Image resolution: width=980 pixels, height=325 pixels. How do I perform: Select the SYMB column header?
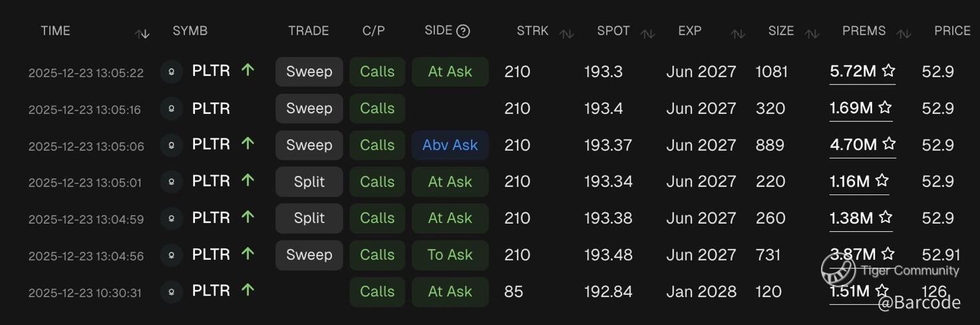[x=190, y=31]
